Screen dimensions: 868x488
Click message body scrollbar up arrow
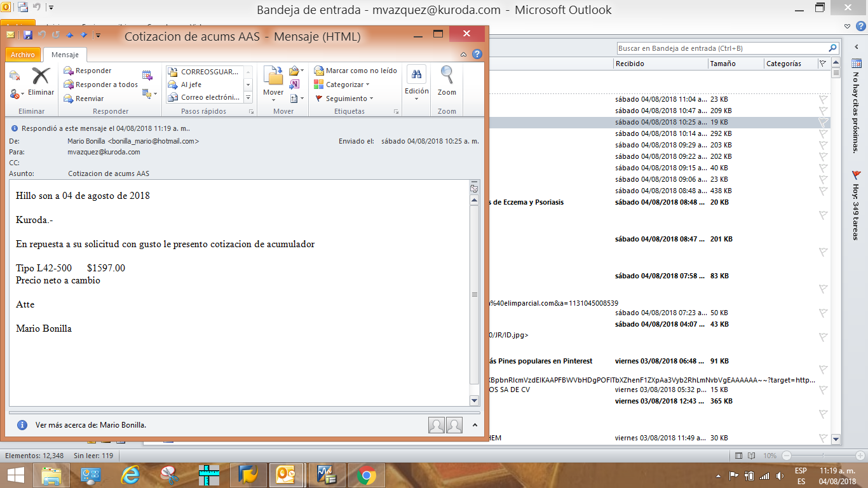(x=474, y=200)
